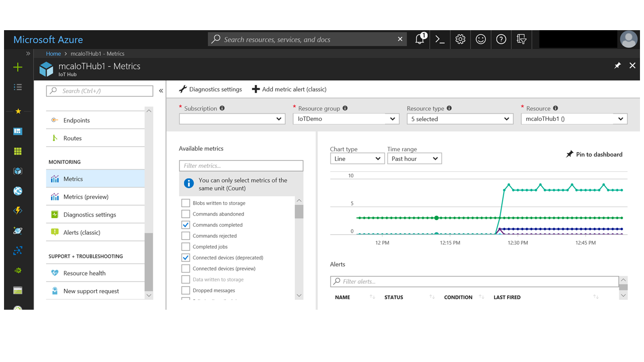Image resolution: width=644 pixels, height=362 pixels.
Task: Click the green plus create resource icon
Action: pos(18,67)
